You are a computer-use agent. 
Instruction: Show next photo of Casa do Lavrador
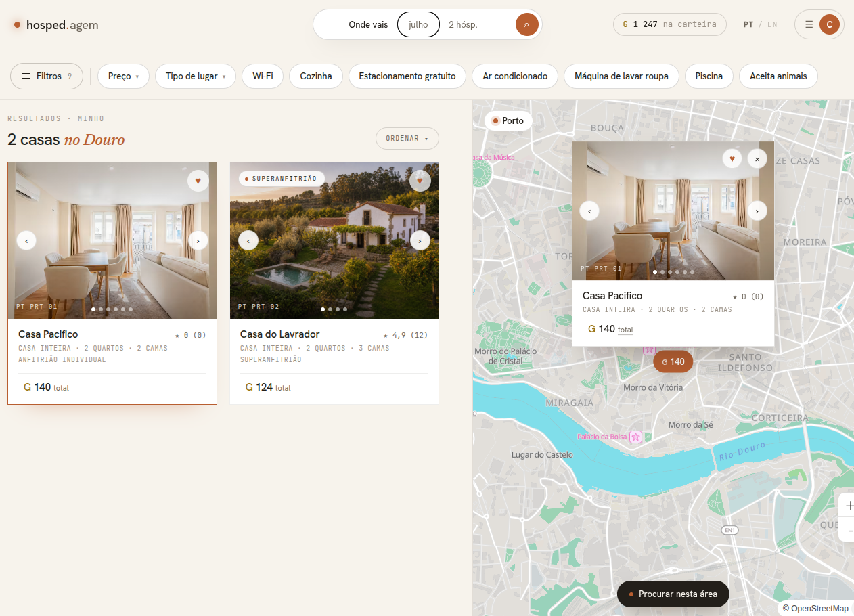pyautogui.click(x=420, y=240)
